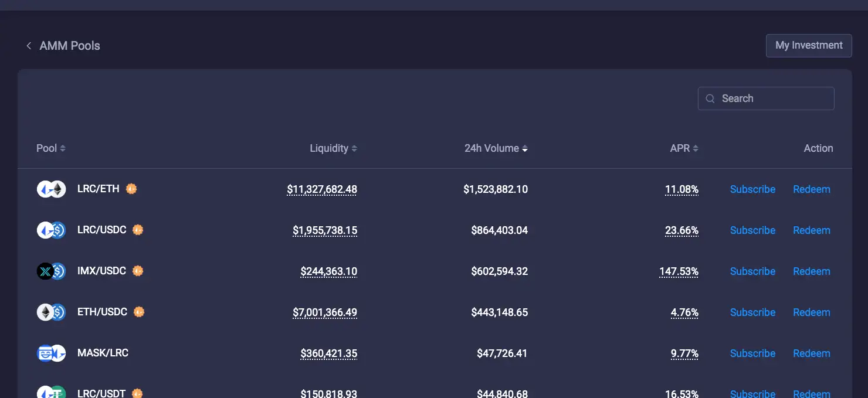Click the IMX/USDC token pair icon
The image size is (868, 398).
click(51, 271)
